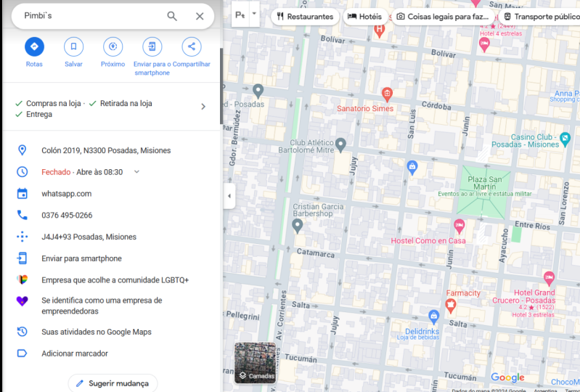The width and height of the screenshot is (580, 392).
Task: Open the whatsapp.com link
Action: click(67, 193)
